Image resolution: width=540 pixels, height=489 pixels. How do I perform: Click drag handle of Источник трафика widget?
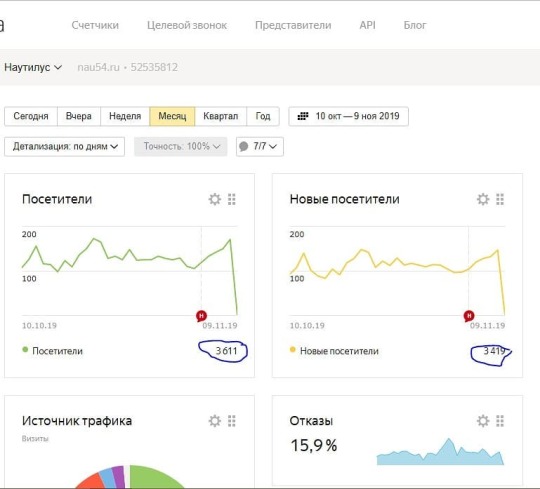232,421
